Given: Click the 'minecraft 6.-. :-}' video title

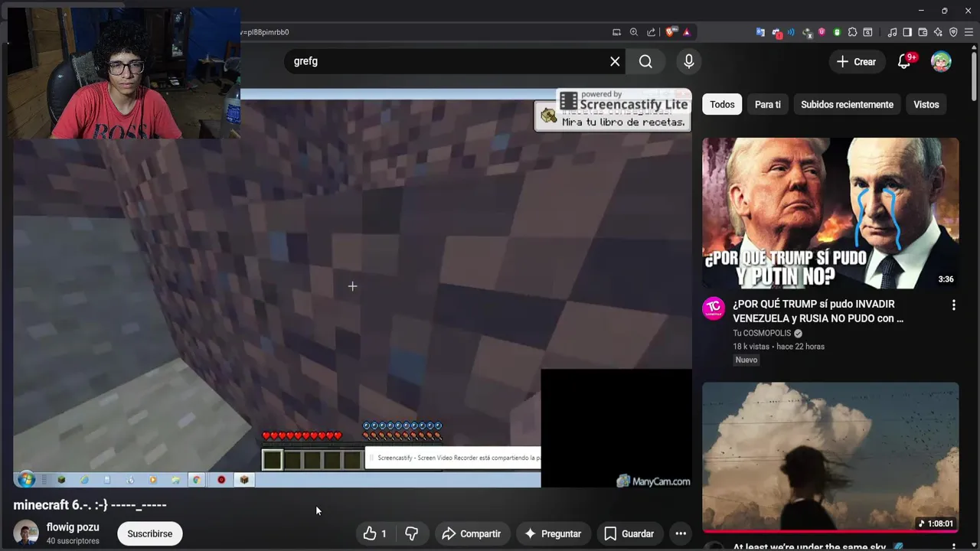Looking at the screenshot, I should coord(90,504).
